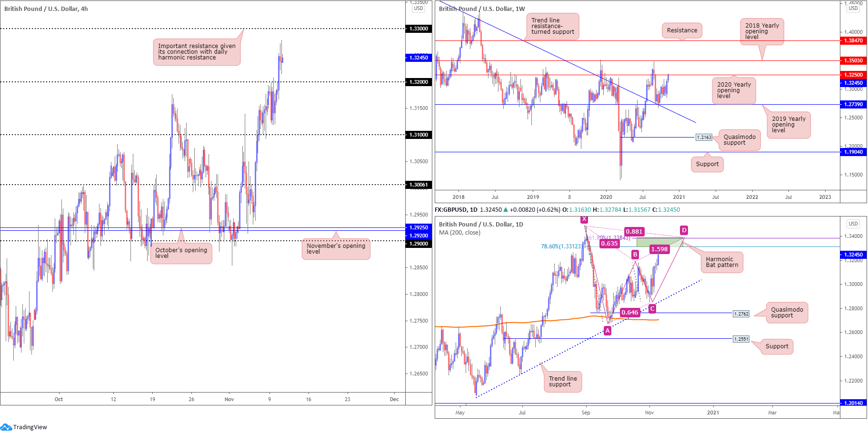Click the 1.2762 level tag on daily chart

point(741,314)
